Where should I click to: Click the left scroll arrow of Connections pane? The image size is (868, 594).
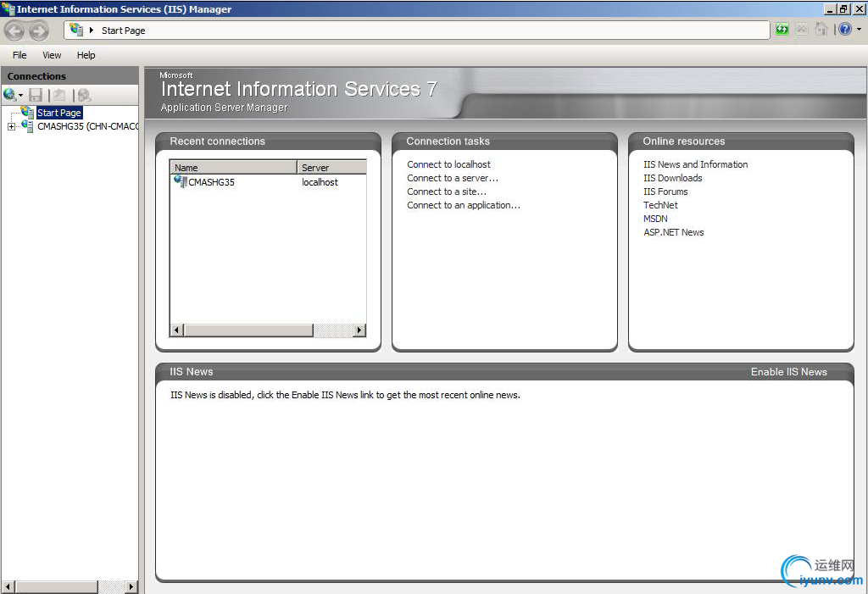point(8,587)
